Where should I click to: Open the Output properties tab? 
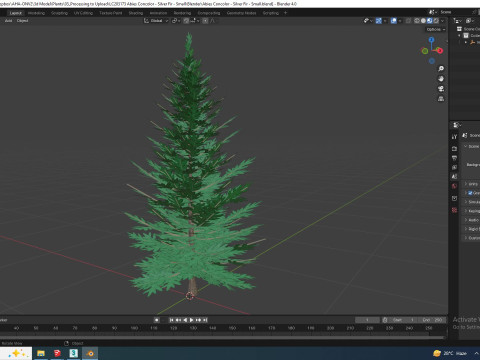click(x=454, y=158)
